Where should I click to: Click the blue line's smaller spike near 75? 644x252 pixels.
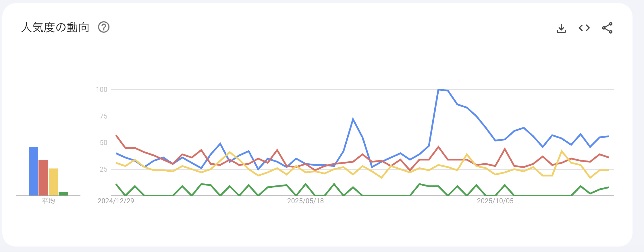point(353,119)
